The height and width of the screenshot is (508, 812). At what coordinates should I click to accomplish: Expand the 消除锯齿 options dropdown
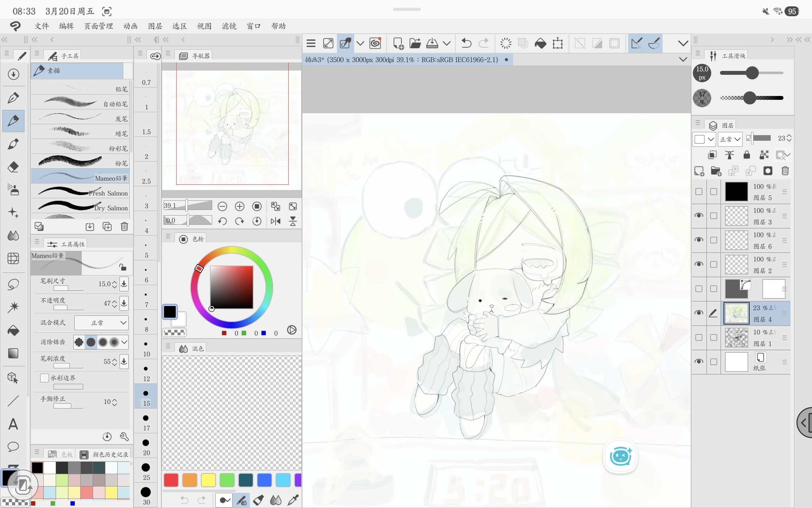(x=124, y=342)
